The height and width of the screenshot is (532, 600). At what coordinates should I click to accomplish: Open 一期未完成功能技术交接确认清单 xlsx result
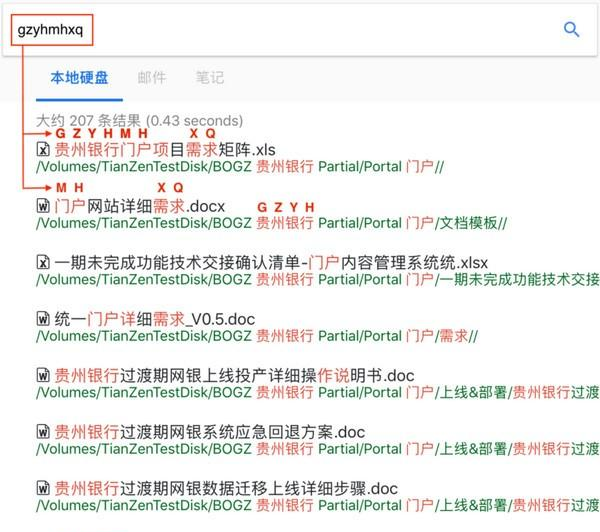point(271,263)
